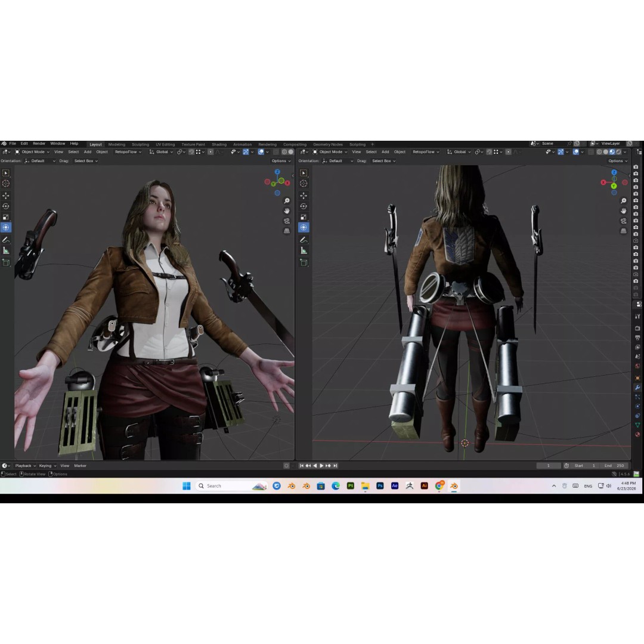The image size is (644, 644).
Task: Open Microsoft Edge from the taskbar
Action: (336, 486)
